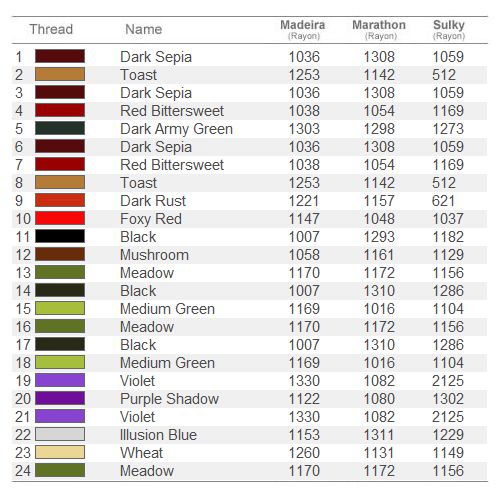Click the Dark Army Green color swatch
The height and width of the screenshot is (492, 500).
point(60,128)
